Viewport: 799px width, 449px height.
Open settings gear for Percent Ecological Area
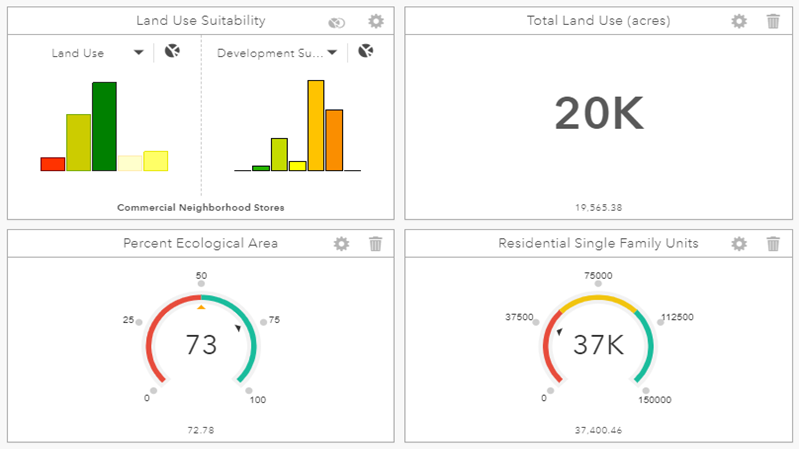point(341,243)
